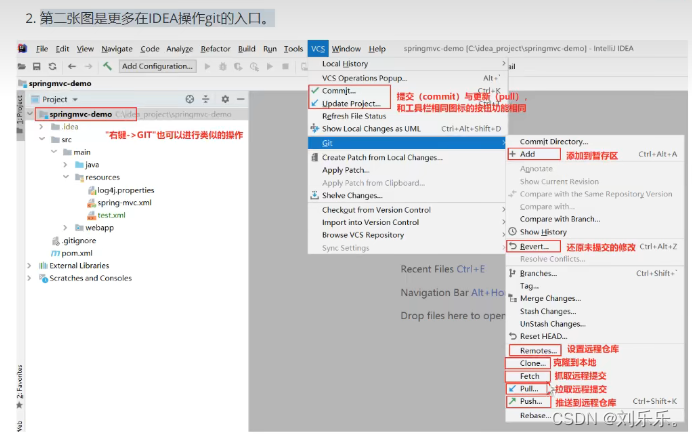The image size is (692, 437).
Task: Select Commit Directory... entry
Action: coord(594,142)
